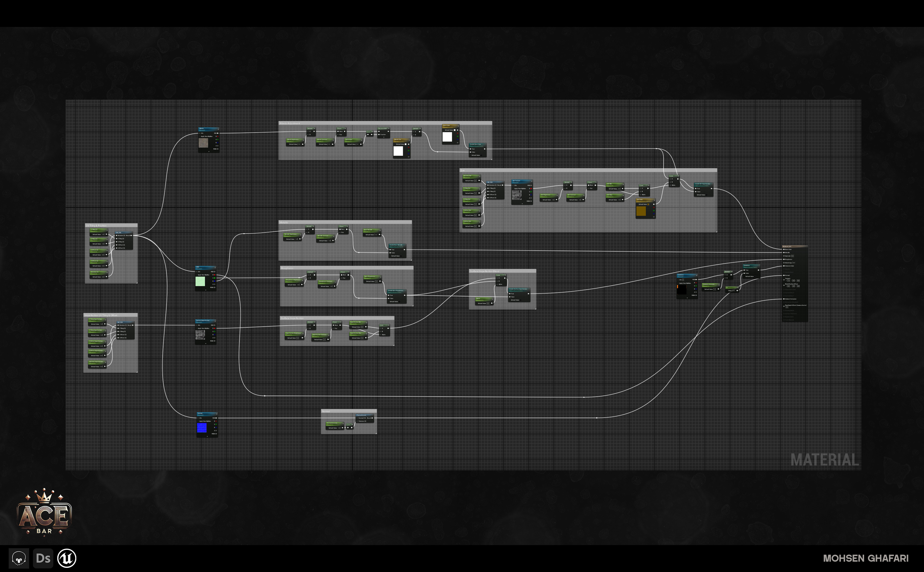Toggle Default Value checkbox on Enable Base Color
The image size is (924, 572).
481,155
